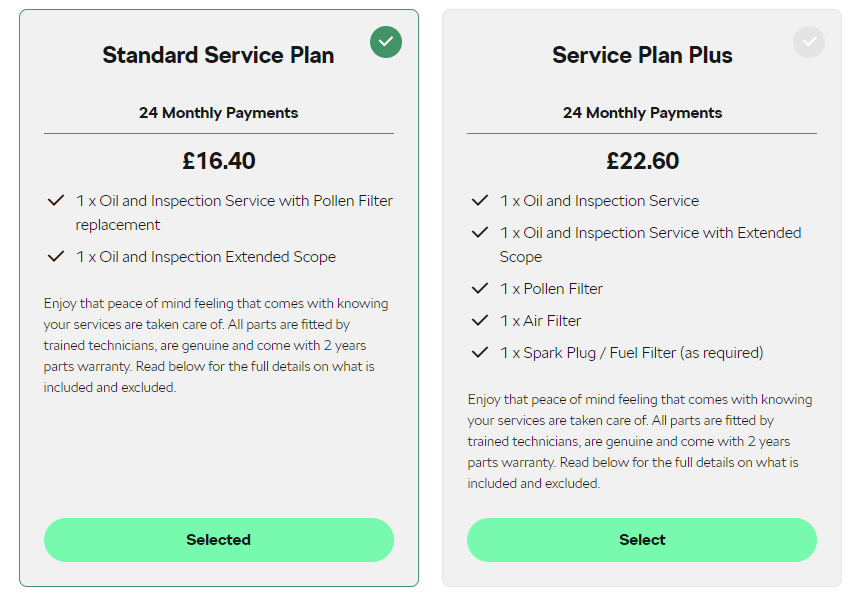Select the Service Plan Plus option
Viewport: 863px width, 603px height.
coord(641,539)
